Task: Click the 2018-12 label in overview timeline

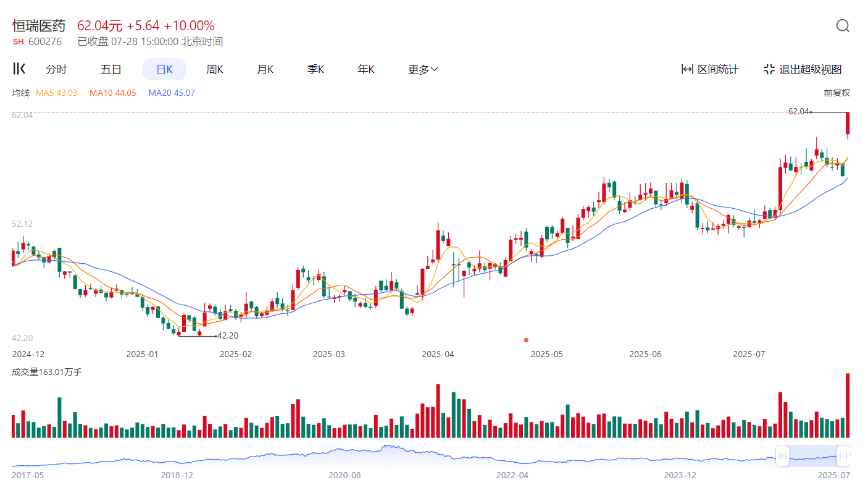Action: point(177,475)
